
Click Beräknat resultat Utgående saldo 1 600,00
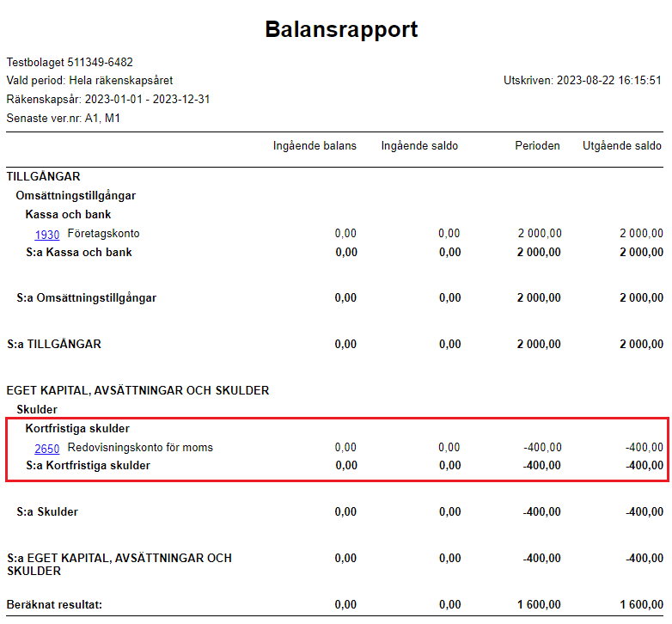(x=642, y=604)
